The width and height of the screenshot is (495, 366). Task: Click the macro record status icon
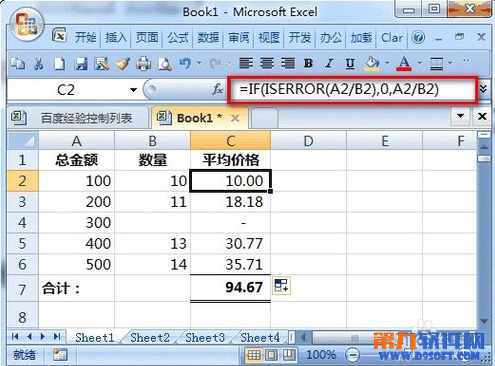coord(60,355)
